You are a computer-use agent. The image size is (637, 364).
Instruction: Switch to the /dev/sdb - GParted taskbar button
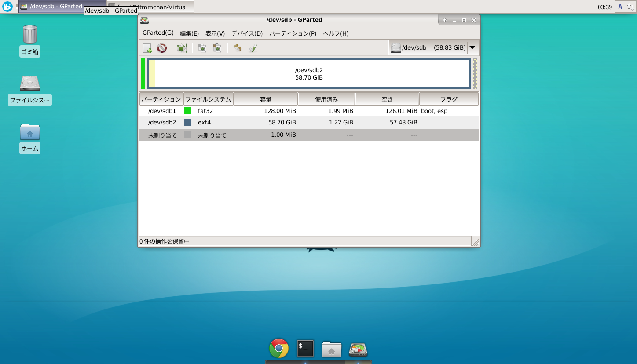(62, 7)
